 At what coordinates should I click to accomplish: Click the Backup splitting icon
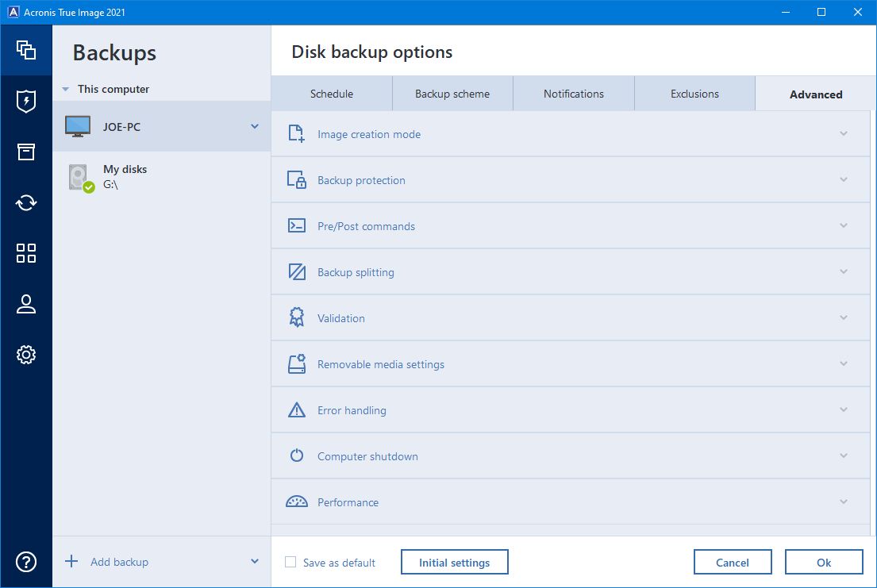tap(297, 272)
